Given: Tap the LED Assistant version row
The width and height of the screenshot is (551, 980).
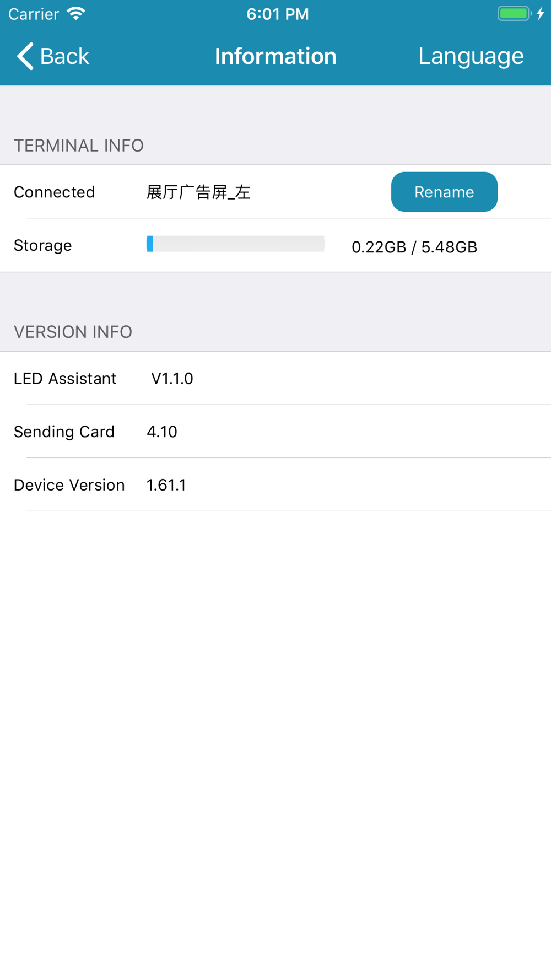Looking at the screenshot, I should (x=65, y=379).
